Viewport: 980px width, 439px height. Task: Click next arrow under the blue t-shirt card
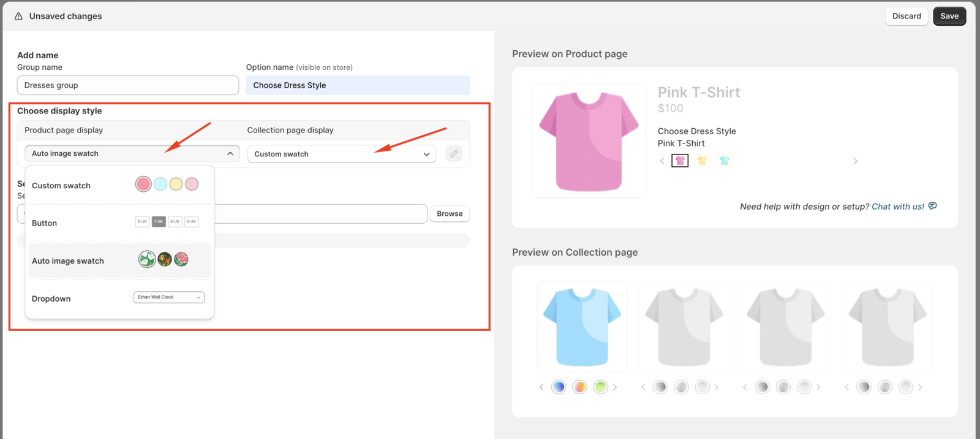615,387
